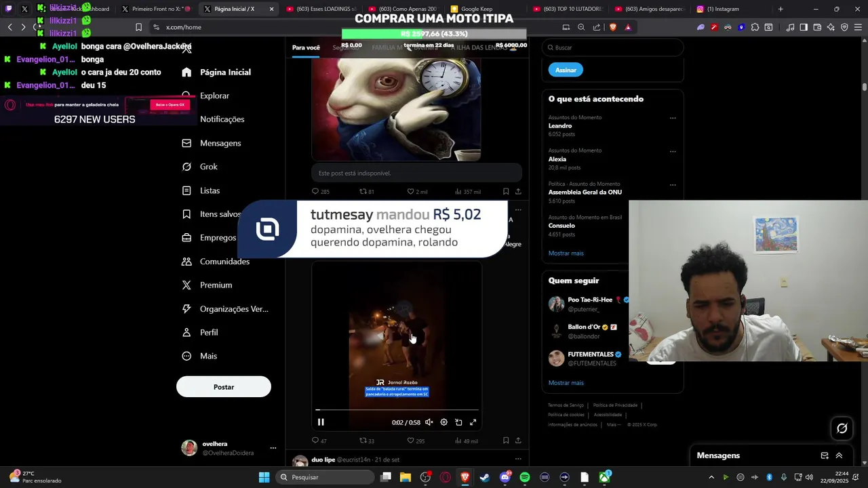868x488 pixels.
Task: Bookmark the rabbit image post
Action: (506, 192)
